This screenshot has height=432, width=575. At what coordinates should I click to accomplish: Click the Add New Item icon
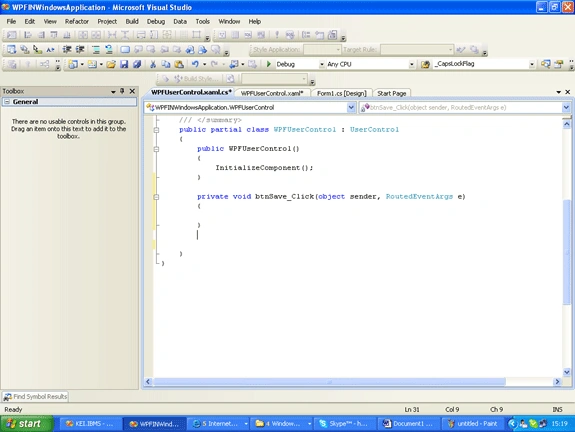tap(92, 64)
